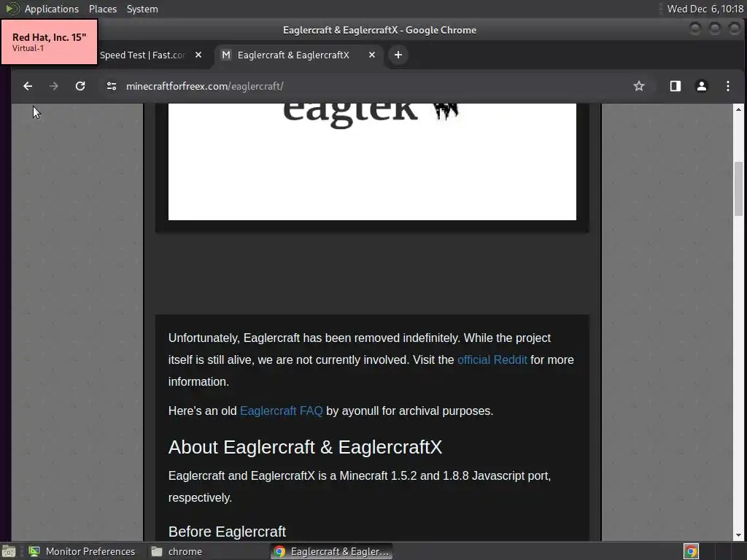The height and width of the screenshot is (560, 747).
Task: Open the System menu
Action: [x=142, y=9]
